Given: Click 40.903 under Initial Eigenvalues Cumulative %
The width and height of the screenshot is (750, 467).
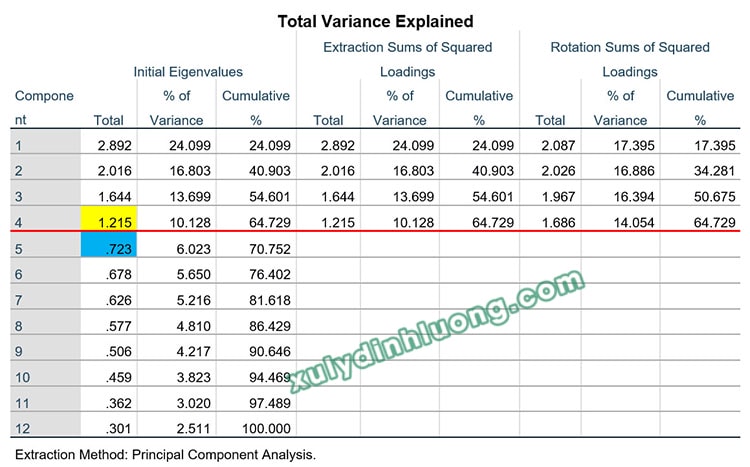Looking at the screenshot, I should (x=270, y=171).
